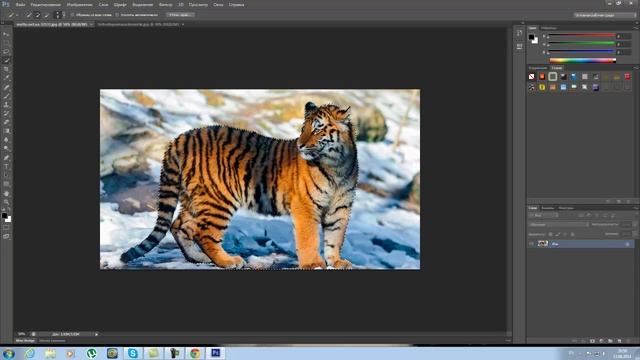Select the Zoom tool
The width and height of the screenshot is (640, 360).
coord(6,202)
